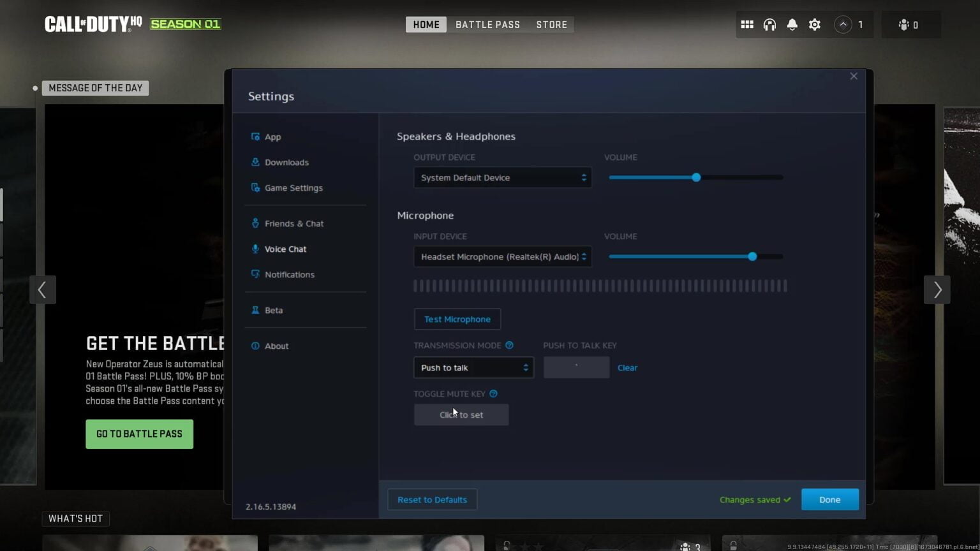Open the headset audio icon in top bar
The width and height of the screenshot is (980, 551).
click(x=769, y=24)
